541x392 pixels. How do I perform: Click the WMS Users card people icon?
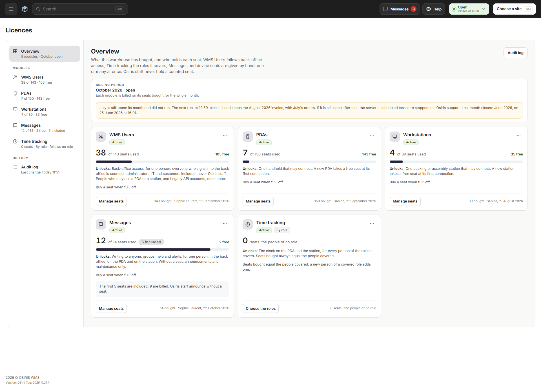pos(101,137)
